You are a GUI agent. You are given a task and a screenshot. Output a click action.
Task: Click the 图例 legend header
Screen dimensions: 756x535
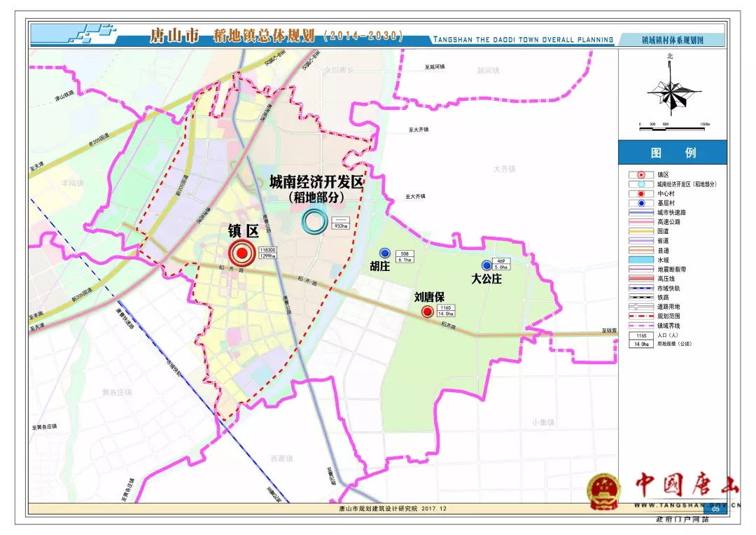672,153
